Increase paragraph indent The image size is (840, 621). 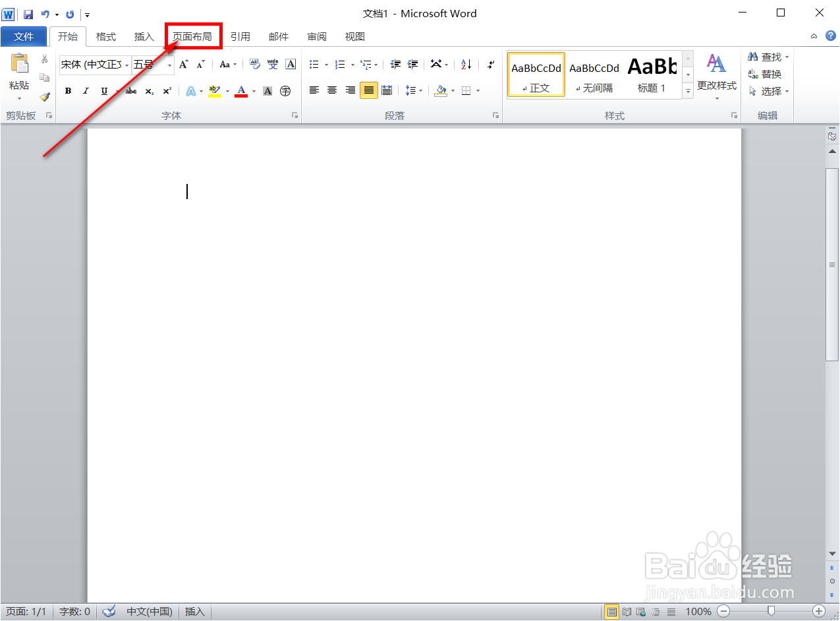point(412,65)
